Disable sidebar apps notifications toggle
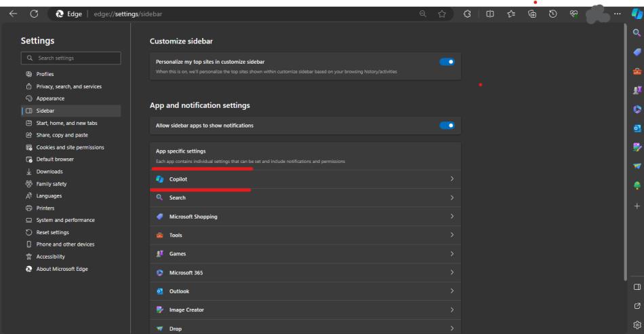Image resolution: width=644 pixels, height=334 pixels. pyautogui.click(x=447, y=125)
